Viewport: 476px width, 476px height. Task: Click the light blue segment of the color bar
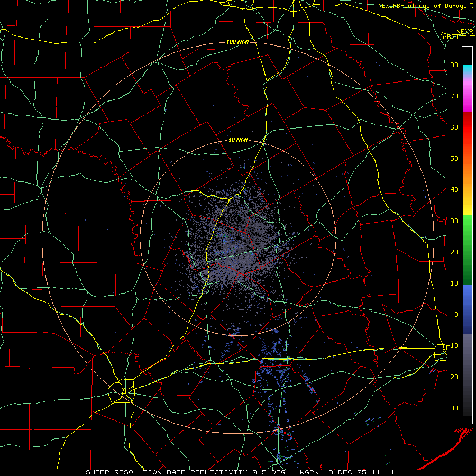pyautogui.click(x=467, y=293)
